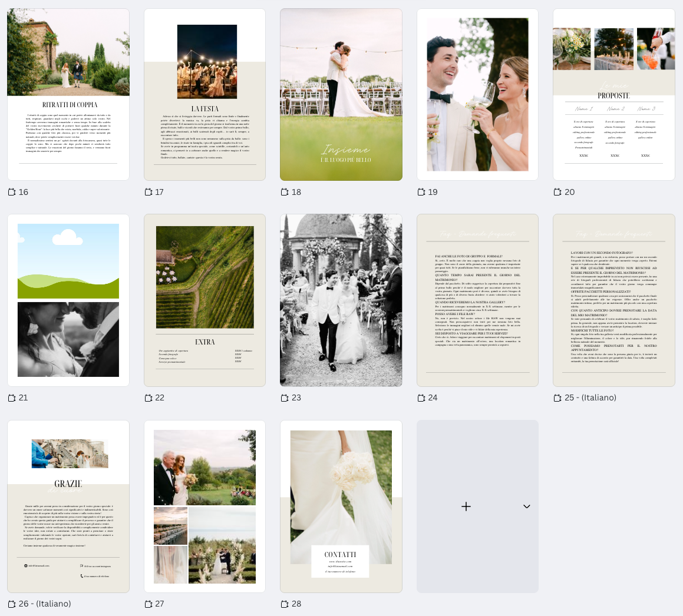Viewport: 683px width, 616px height.
Task: Select page 21 hills placeholder thumbnail
Action: tap(68, 300)
